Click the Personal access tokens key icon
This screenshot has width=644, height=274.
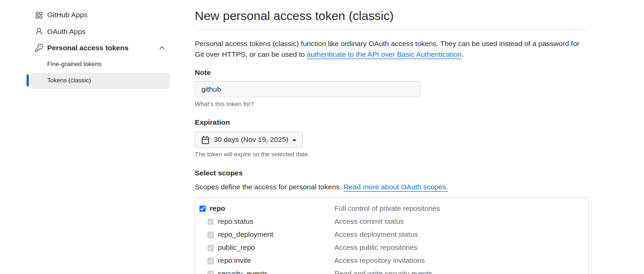point(39,48)
